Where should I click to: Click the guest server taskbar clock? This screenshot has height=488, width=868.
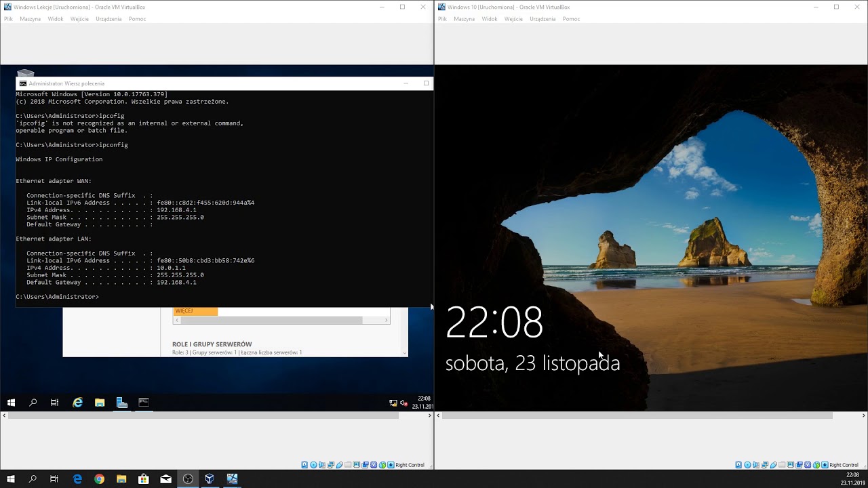[x=423, y=403]
